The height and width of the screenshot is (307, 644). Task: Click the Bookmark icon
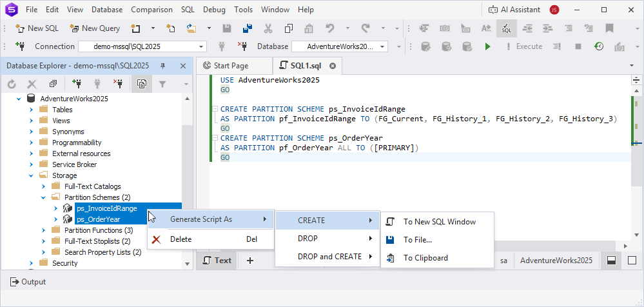[609, 28]
